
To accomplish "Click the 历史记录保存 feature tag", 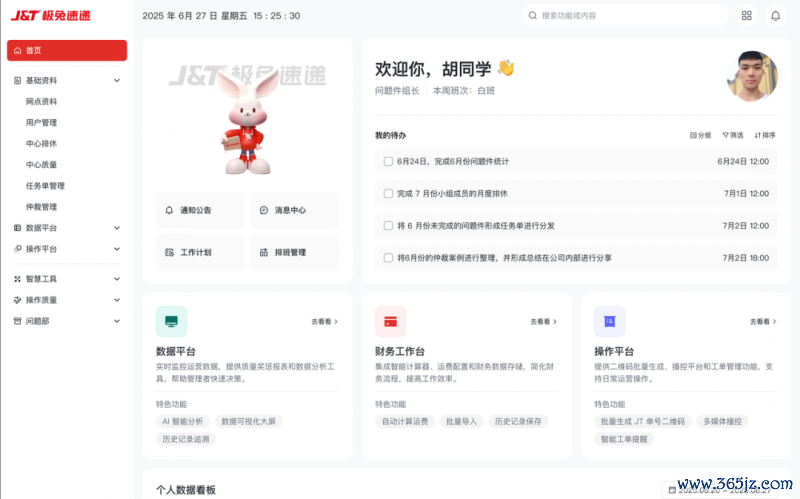I will tap(518, 421).
